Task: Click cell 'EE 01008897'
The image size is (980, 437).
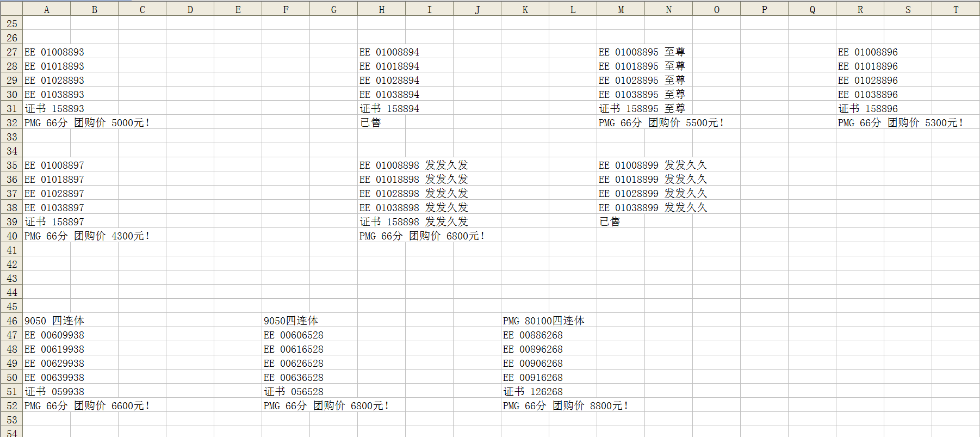Action: [54, 165]
